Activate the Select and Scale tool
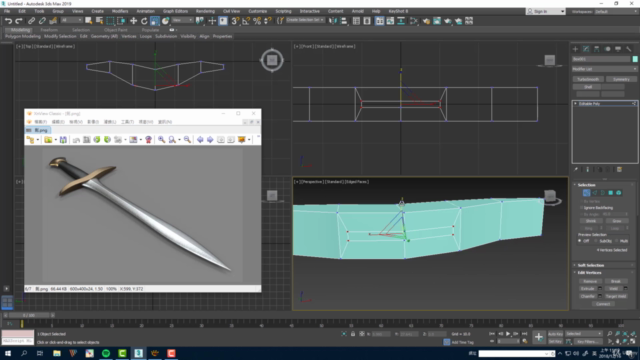The image size is (640, 360). 155,21
